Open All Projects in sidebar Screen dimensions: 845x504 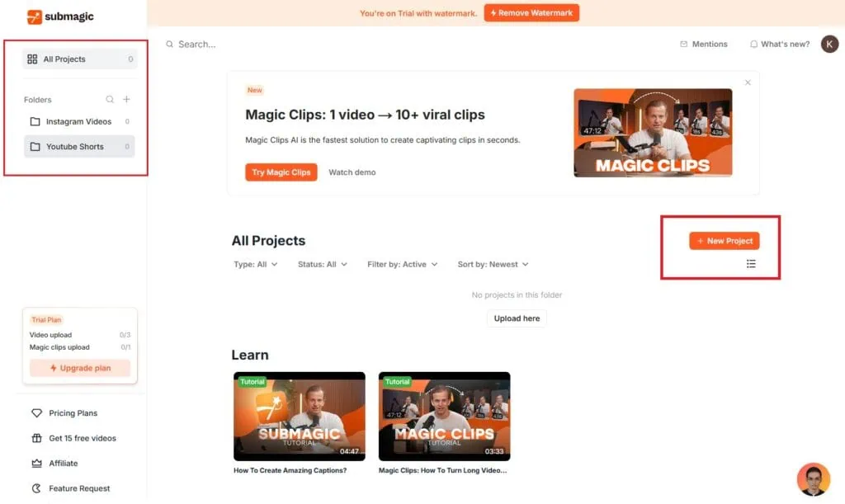[80, 59]
